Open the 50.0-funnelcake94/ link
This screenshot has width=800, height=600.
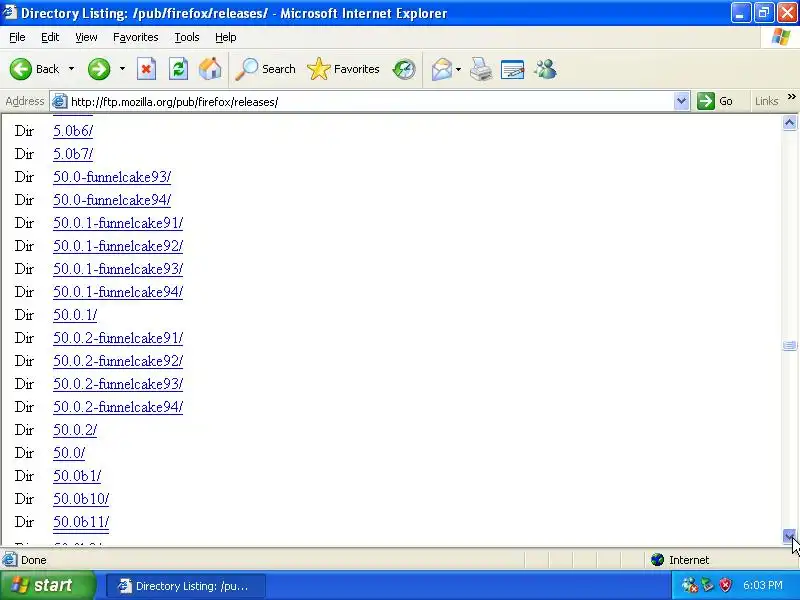tap(112, 200)
